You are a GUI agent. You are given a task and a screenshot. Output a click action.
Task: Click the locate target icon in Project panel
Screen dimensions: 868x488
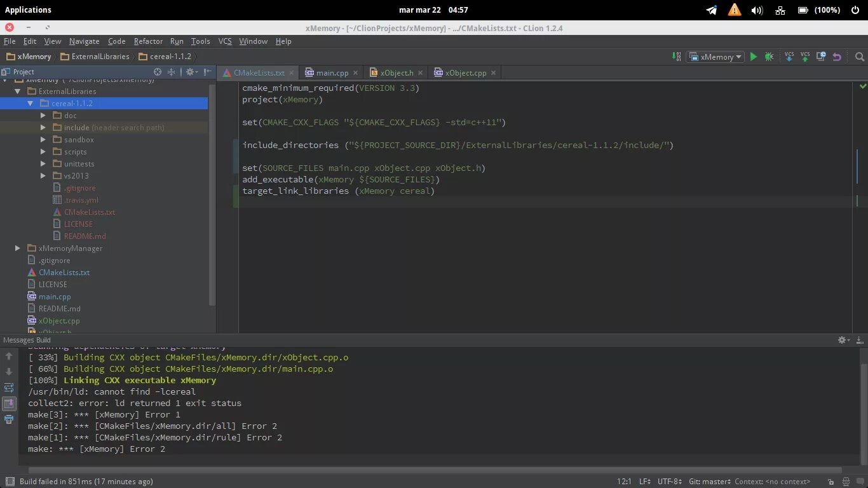[158, 72]
